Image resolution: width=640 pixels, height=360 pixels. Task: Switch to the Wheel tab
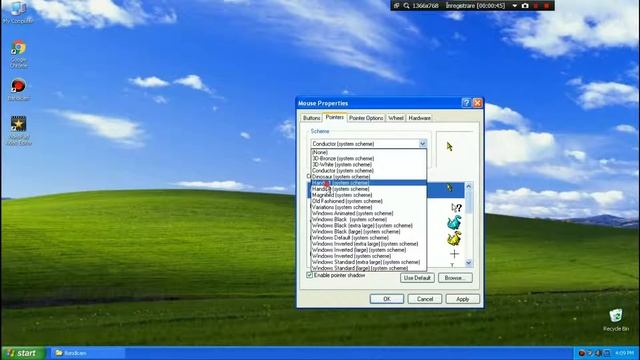click(x=396, y=118)
